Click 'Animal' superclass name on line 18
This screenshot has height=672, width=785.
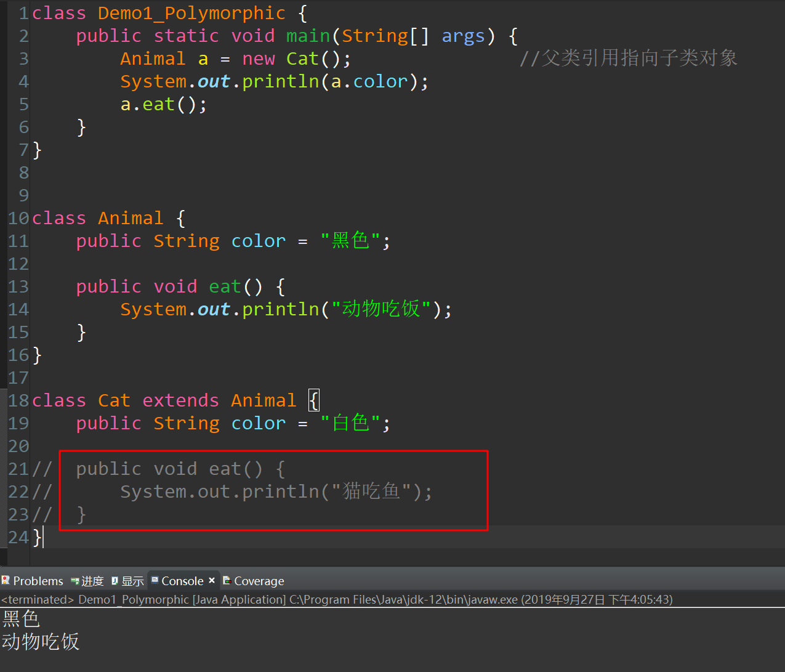click(x=264, y=400)
